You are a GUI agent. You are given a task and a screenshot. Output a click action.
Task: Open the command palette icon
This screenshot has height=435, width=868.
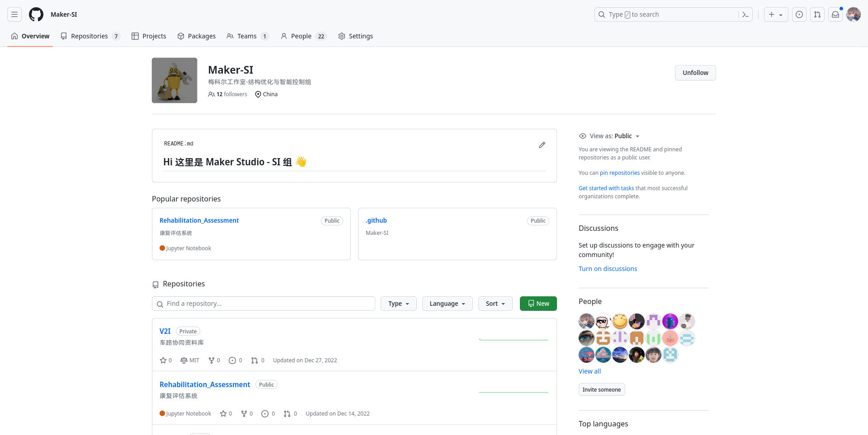click(745, 14)
